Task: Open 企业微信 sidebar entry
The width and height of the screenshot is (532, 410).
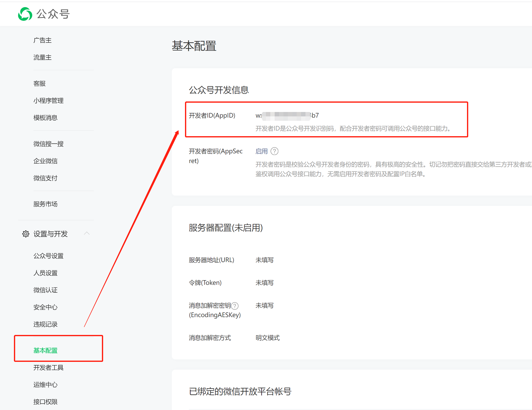Action: [45, 161]
